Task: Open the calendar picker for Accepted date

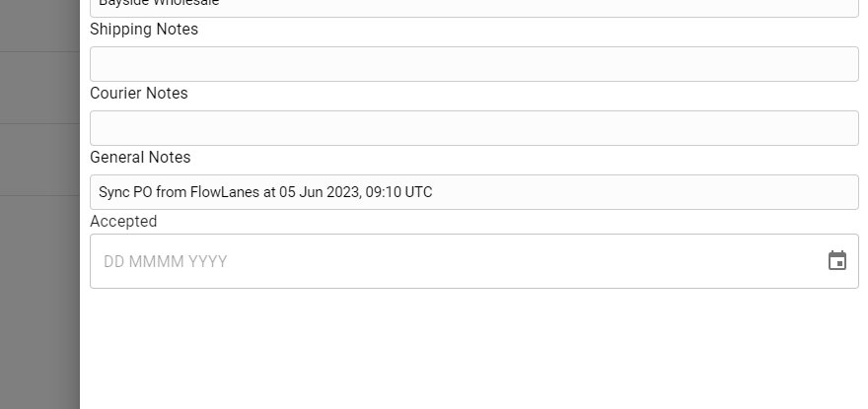Action: tap(837, 260)
